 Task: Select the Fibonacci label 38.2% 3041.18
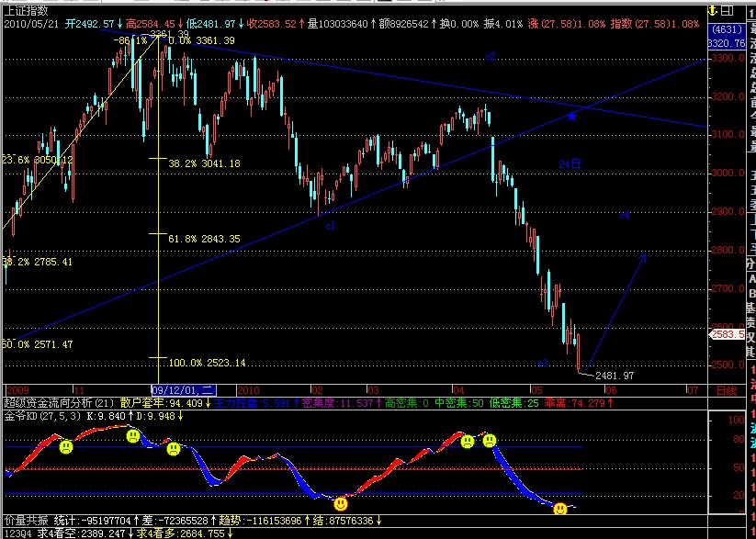pos(204,164)
